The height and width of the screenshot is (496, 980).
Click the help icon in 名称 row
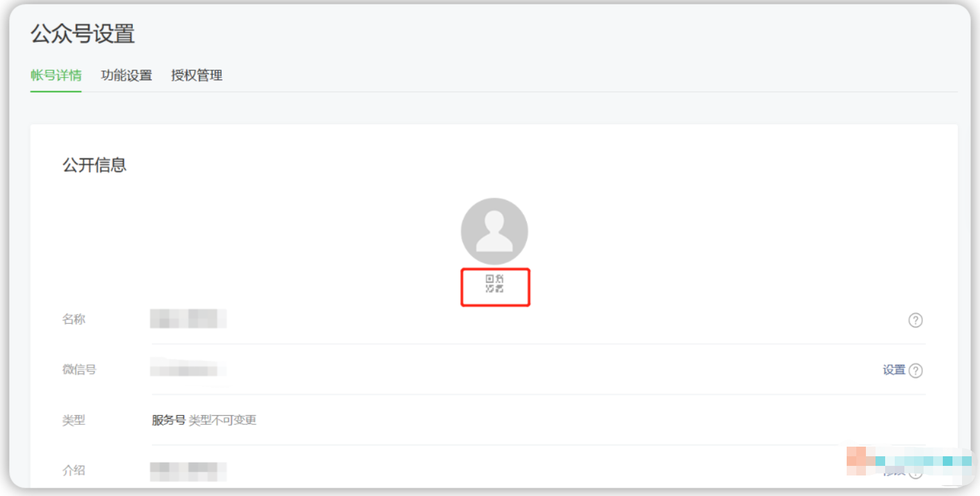tap(915, 320)
